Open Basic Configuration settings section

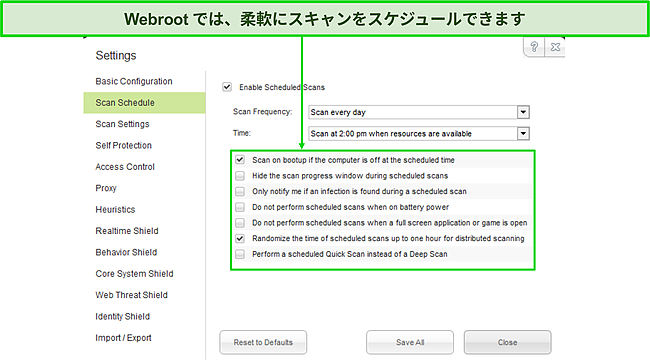pos(134,81)
